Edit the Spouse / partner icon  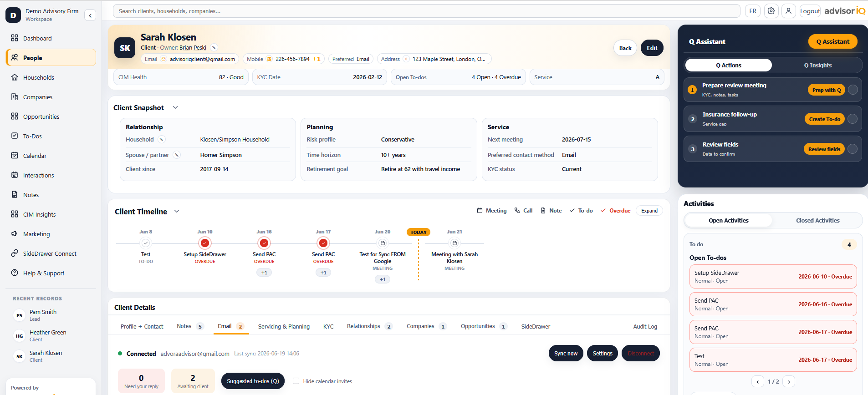177,155
